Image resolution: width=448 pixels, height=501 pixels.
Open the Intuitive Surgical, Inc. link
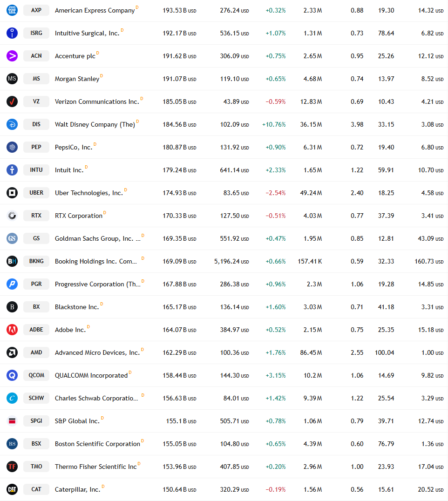(87, 33)
